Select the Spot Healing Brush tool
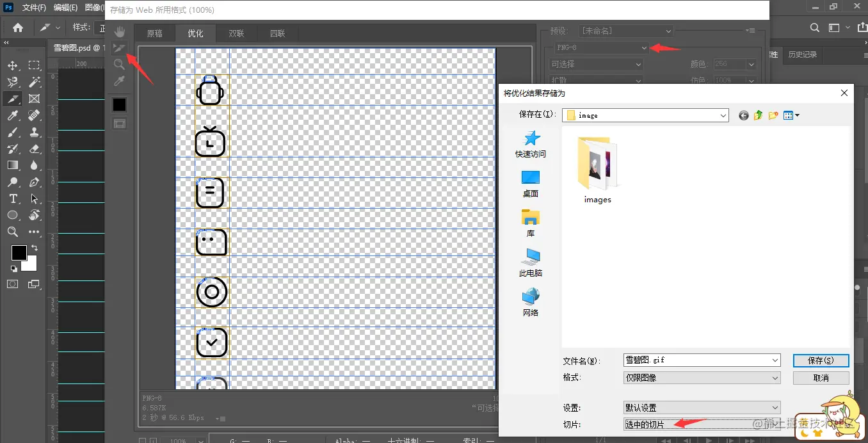Viewport: 868px width, 443px height. [x=35, y=115]
